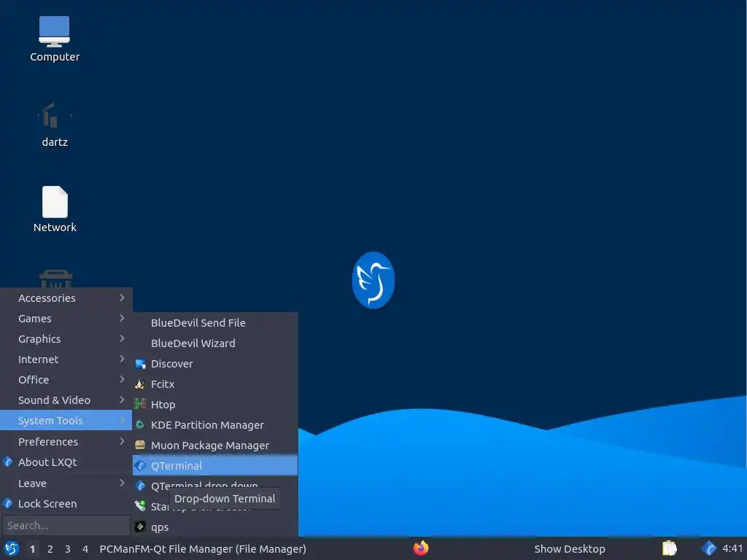Open Accessories menu category
This screenshot has height=560, width=747.
[66, 297]
